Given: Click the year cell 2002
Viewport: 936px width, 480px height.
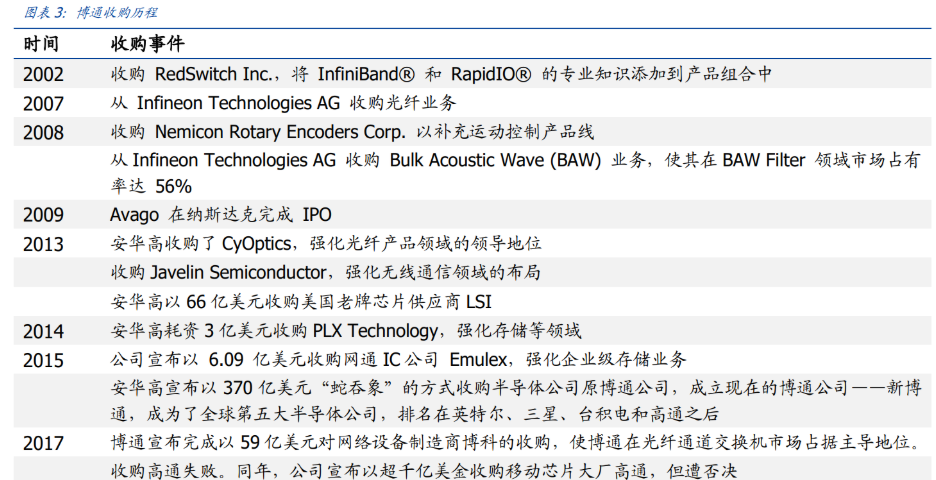Looking at the screenshot, I should [x=43, y=75].
